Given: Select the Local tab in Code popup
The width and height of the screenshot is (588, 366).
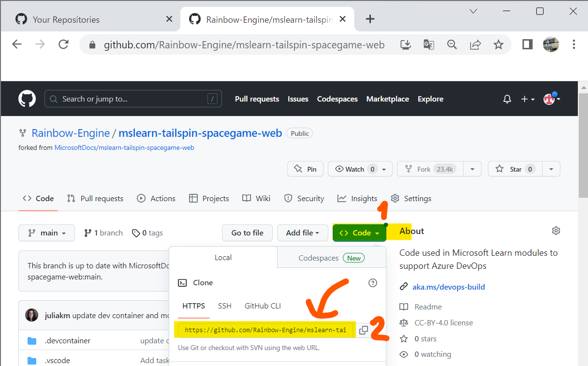Looking at the screenshot, I should (223, 258).
